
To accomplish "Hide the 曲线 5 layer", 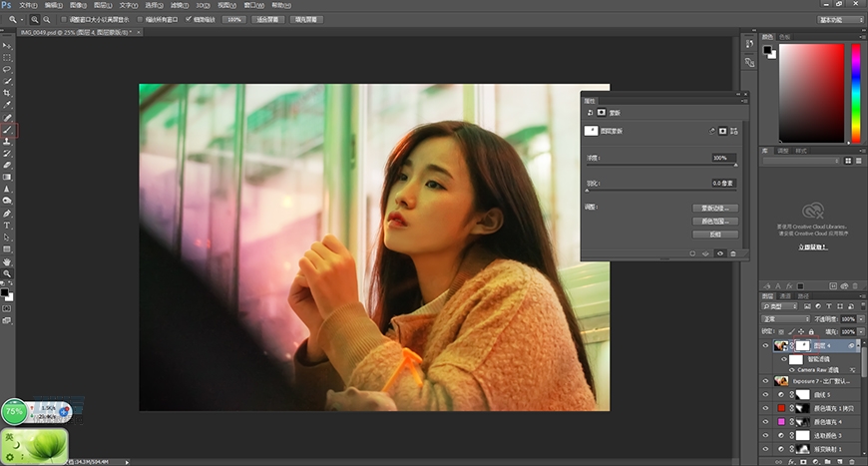I will [x=765, y=394].
